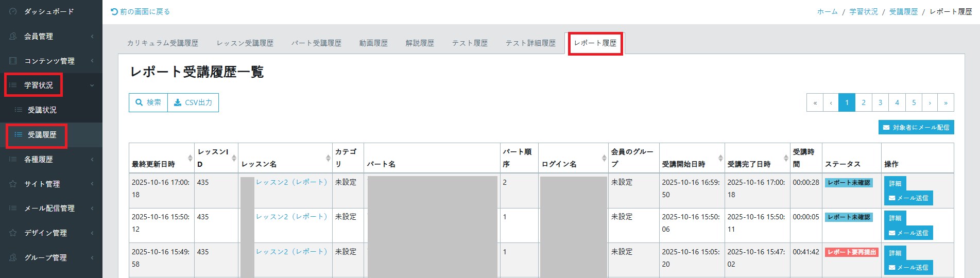
Task: Switch to the テスト履歴 tab
Action: pos(470,43)
